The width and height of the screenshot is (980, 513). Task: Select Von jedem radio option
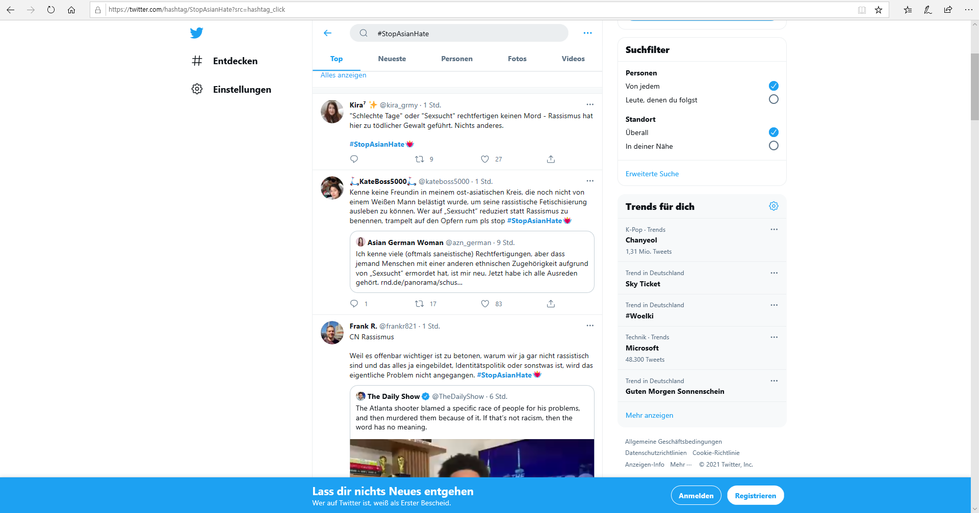point(773,86)
